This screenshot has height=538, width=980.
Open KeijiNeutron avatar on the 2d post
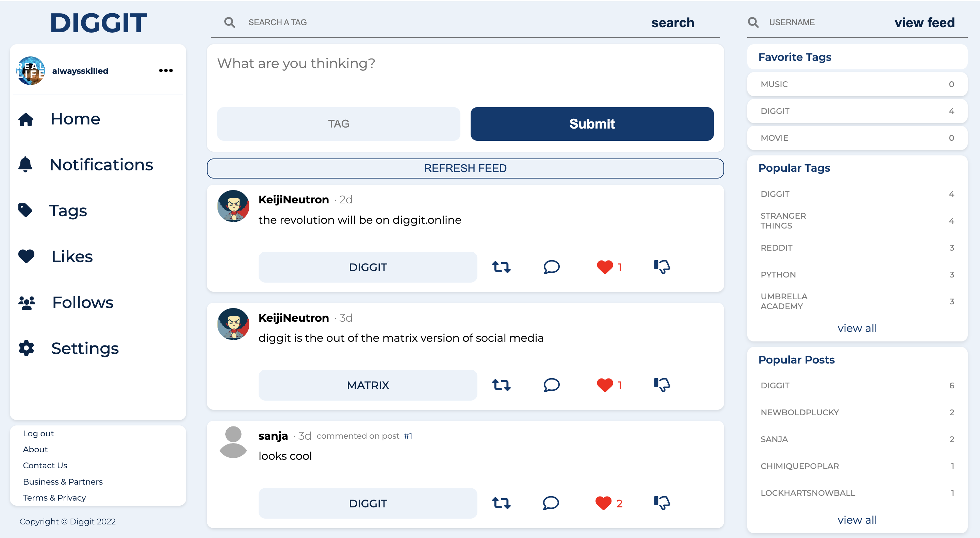pos(233,206)
